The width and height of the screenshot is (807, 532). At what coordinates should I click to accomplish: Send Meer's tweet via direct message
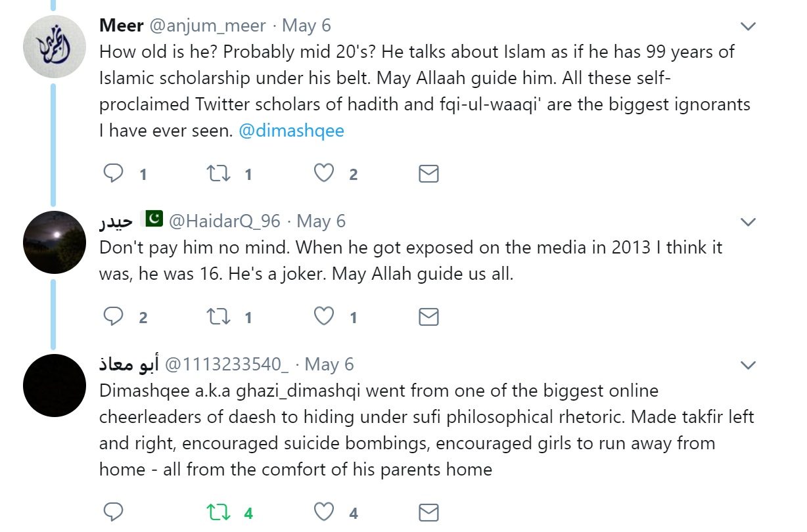[428, 174]
